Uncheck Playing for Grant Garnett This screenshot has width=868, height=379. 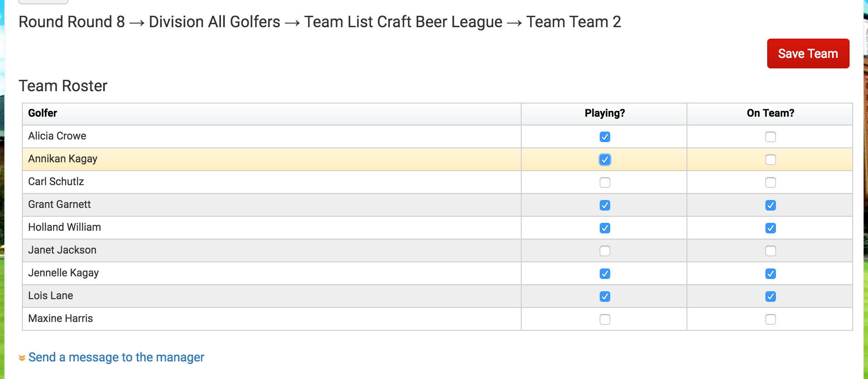click(605, 205)
